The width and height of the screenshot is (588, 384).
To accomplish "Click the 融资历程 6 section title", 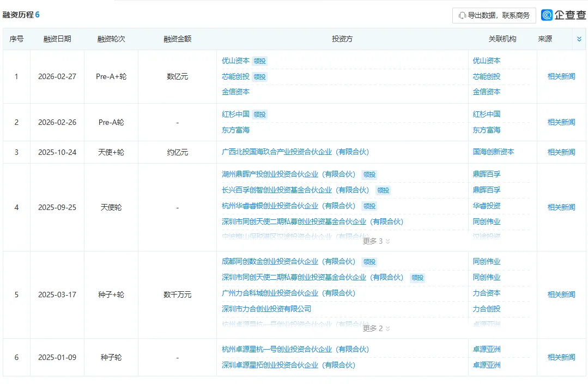I will pos(21,15).
